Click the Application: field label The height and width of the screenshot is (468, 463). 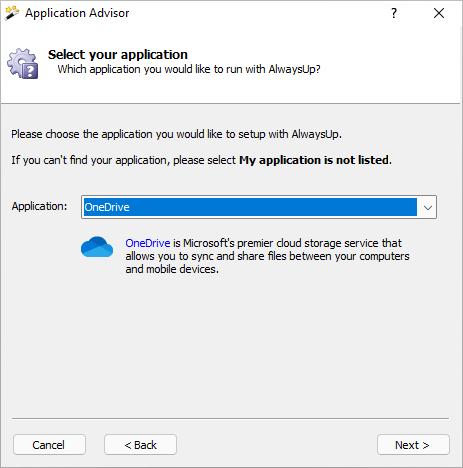point(39,206)
